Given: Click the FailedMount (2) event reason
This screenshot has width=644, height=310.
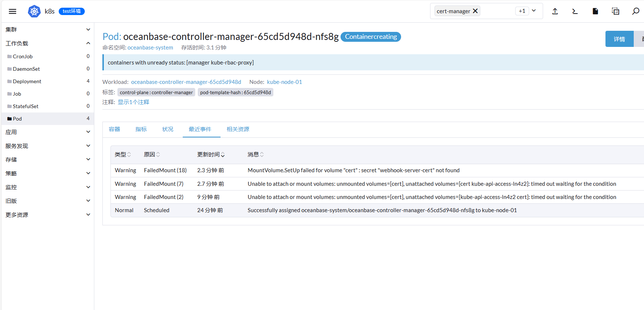Looking at the screenshot, I should (164, 197).
